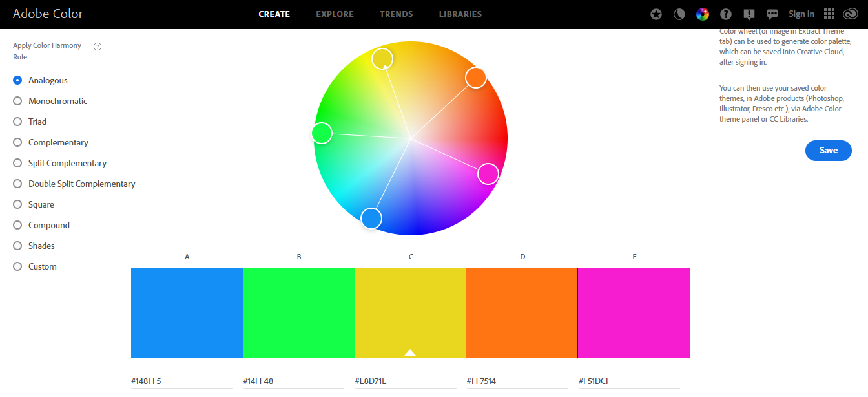Toggle the dark mode half-moon icon

(x=679, y=14)
